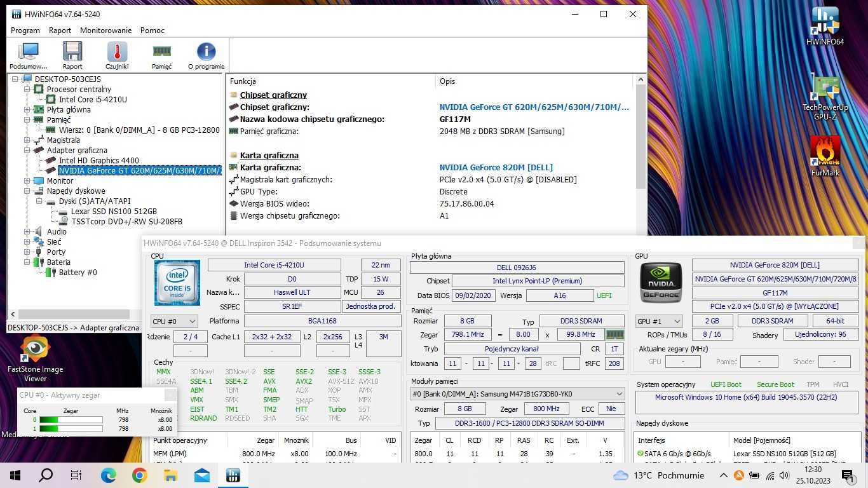Click the Pamięć memory module toolbar icon
The image size is (868, 488).
161,55
